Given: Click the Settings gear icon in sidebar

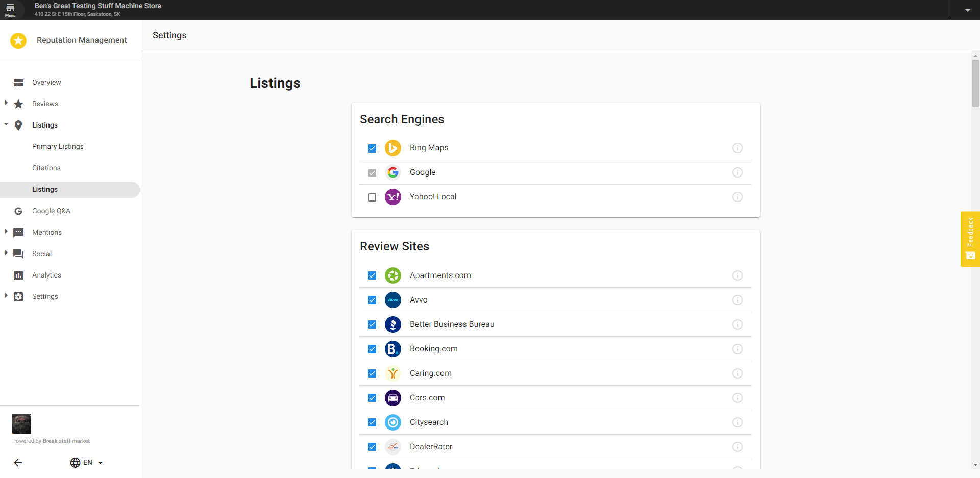Looking at the screenshot, I should (18, 297).
